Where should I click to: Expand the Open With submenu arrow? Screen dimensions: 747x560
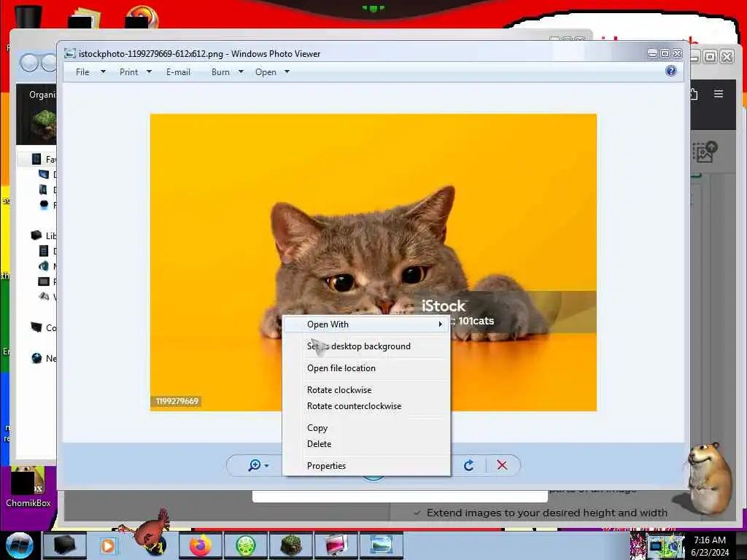(x=440, y=324)
